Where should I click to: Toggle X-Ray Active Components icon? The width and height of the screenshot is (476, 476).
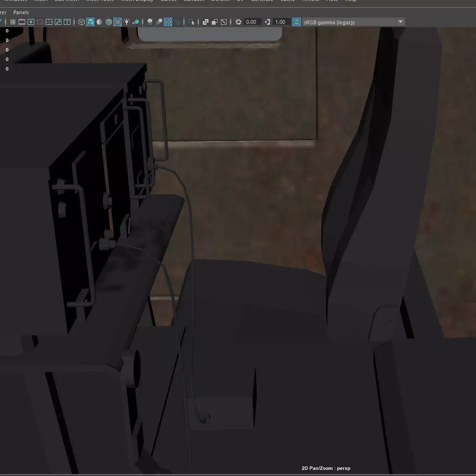(215, 22)
